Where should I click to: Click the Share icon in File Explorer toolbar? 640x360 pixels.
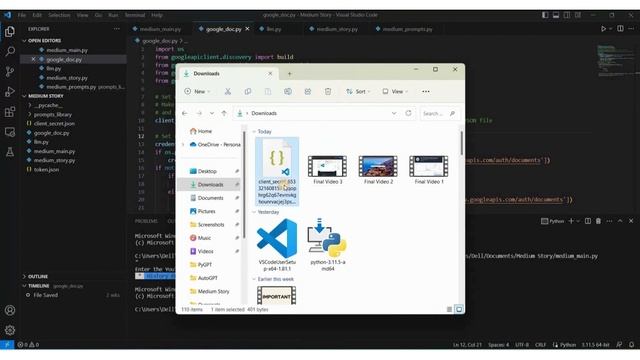pyautogui.click(x=308, y=91)
